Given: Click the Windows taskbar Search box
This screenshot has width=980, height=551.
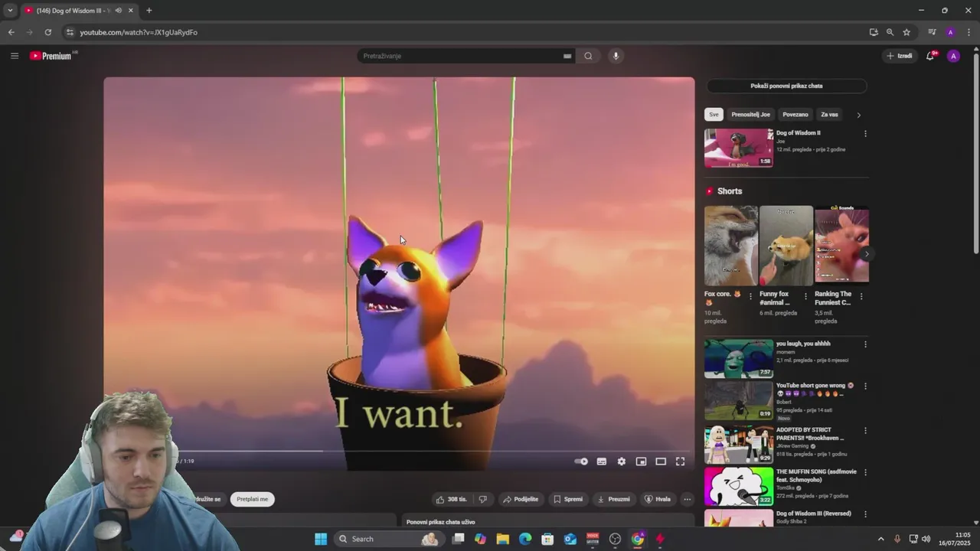Looking at the screenshot, I should [x=388, y=539].
